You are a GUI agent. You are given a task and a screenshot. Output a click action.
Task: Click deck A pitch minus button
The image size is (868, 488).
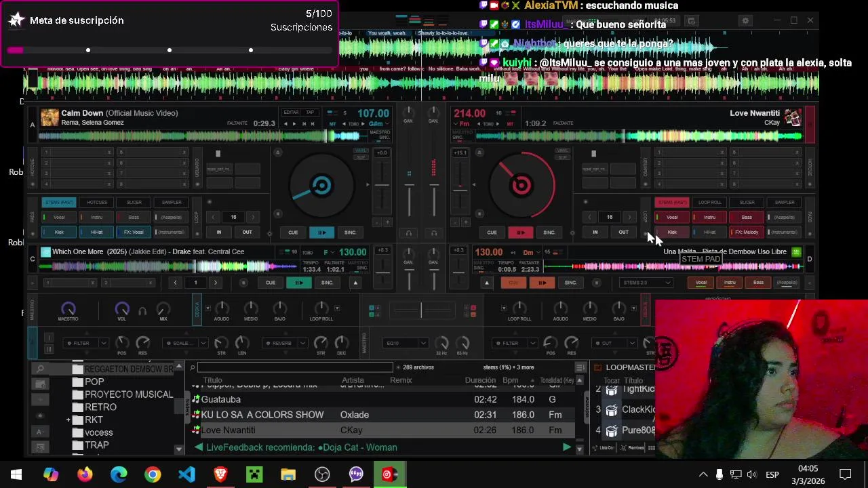378,222
